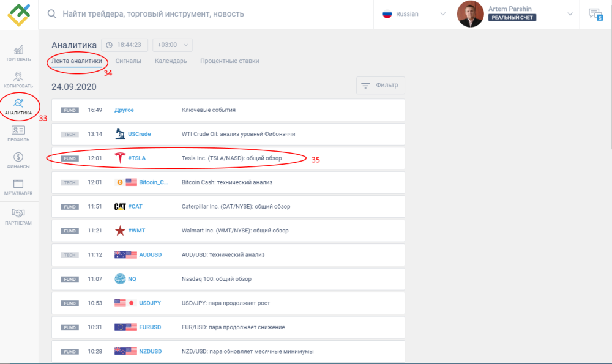Open the #WMT instrument link
The image size is (612, 364).
[x=136, y=231]
